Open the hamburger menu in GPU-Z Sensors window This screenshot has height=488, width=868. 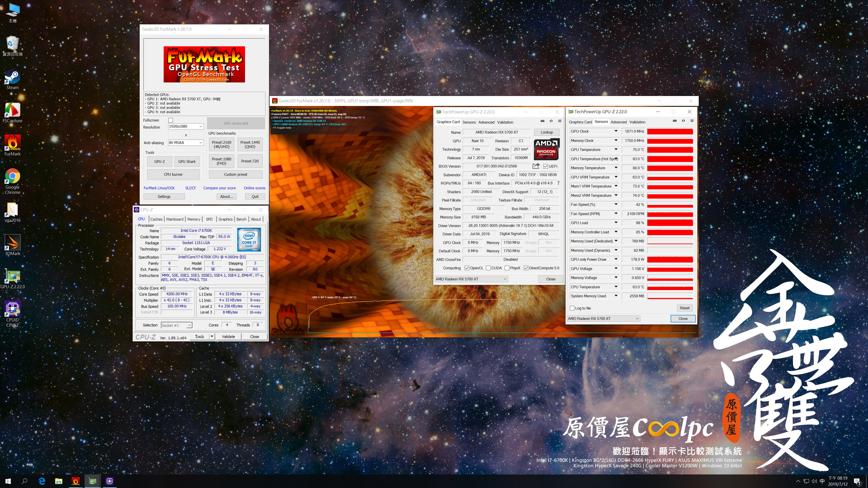coord(692,121)
